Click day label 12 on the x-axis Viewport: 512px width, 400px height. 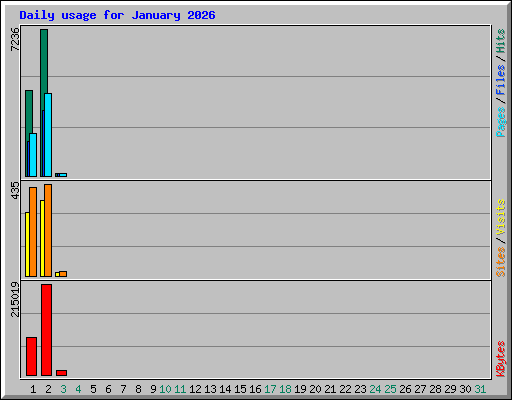pos(195,389)
